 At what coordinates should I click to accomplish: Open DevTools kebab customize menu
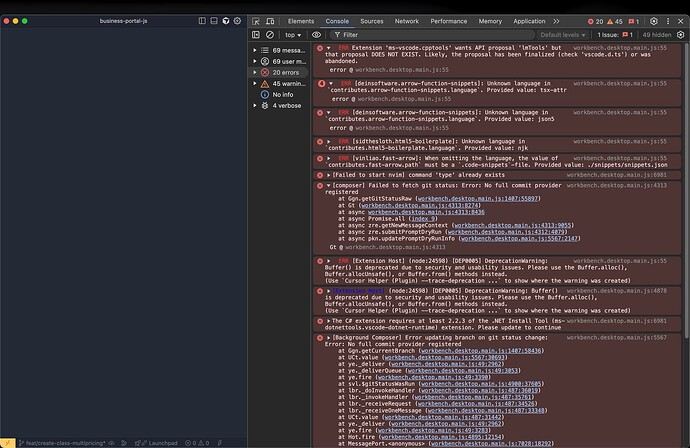668,21
